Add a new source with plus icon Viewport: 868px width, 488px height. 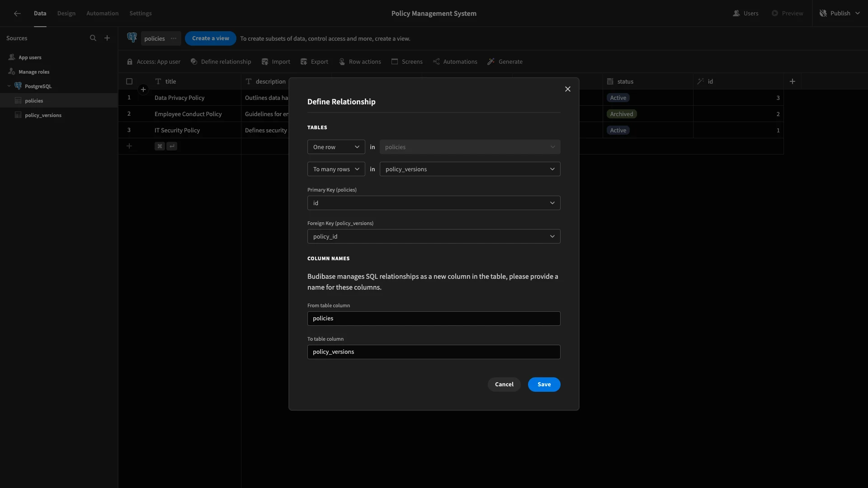tap(107, 38)
